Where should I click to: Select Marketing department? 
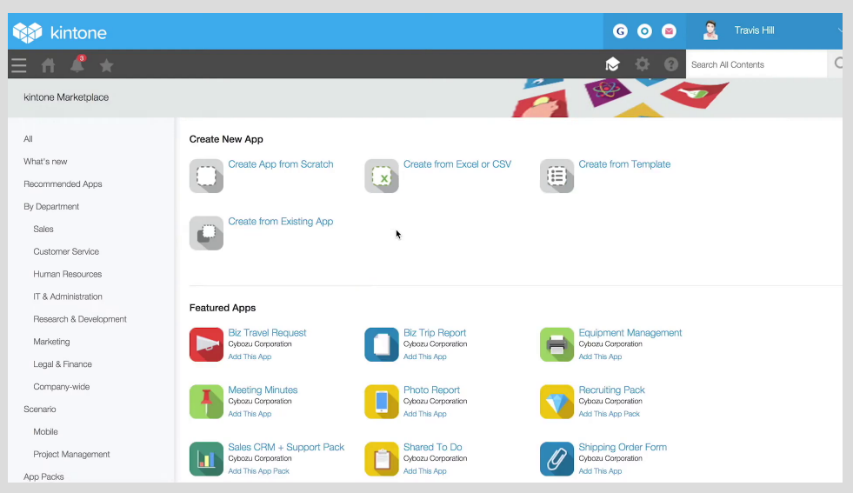click(52, 342)
